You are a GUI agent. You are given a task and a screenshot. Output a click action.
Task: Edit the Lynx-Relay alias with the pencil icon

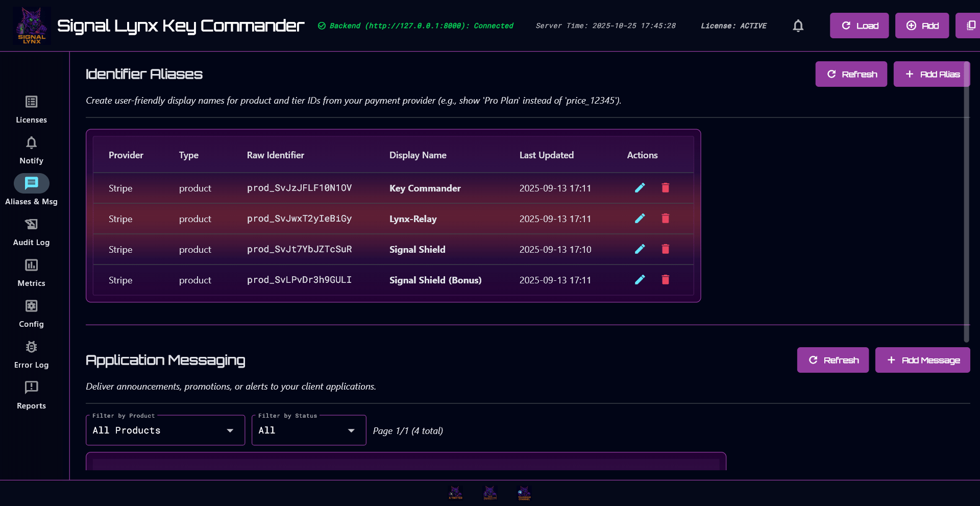point(640,219)
